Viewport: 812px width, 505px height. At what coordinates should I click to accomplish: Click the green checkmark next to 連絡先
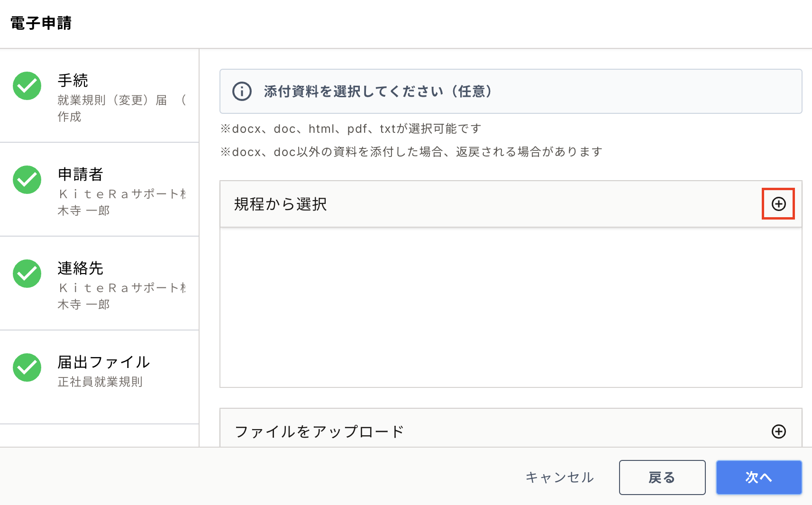[27, 274]
